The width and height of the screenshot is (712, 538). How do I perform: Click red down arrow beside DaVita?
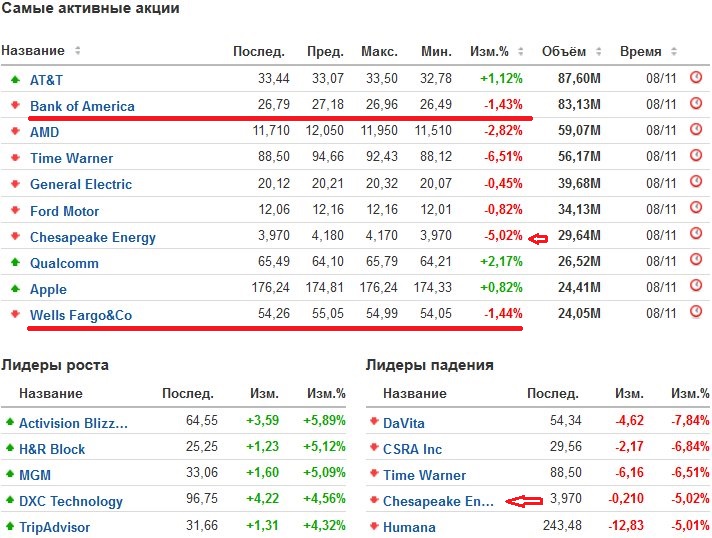click(x=374, y=423)
